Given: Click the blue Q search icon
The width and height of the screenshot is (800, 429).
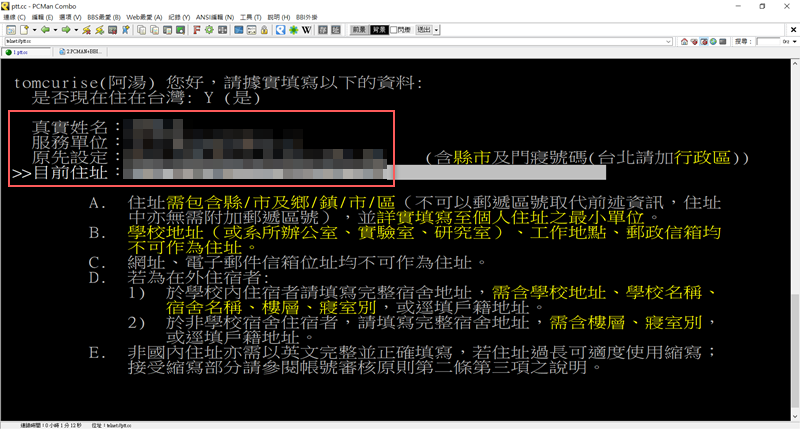Looking at the screenshot, I should click(281, 30).
